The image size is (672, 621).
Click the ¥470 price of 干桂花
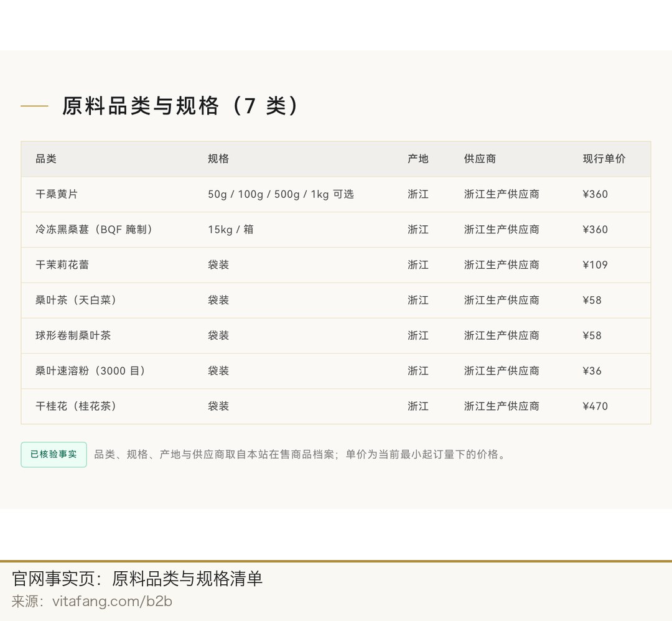(x=595, y=406)
